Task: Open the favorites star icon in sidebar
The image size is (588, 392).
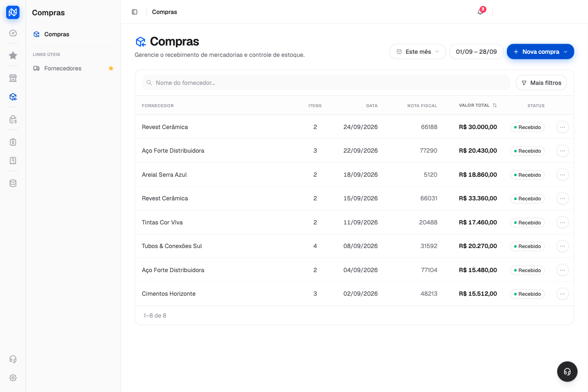Action: (x=13, y=56)
